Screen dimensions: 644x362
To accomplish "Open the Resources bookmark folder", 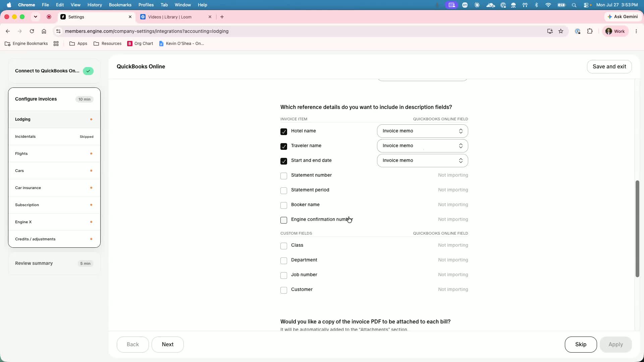I will (x=107, y=44).
